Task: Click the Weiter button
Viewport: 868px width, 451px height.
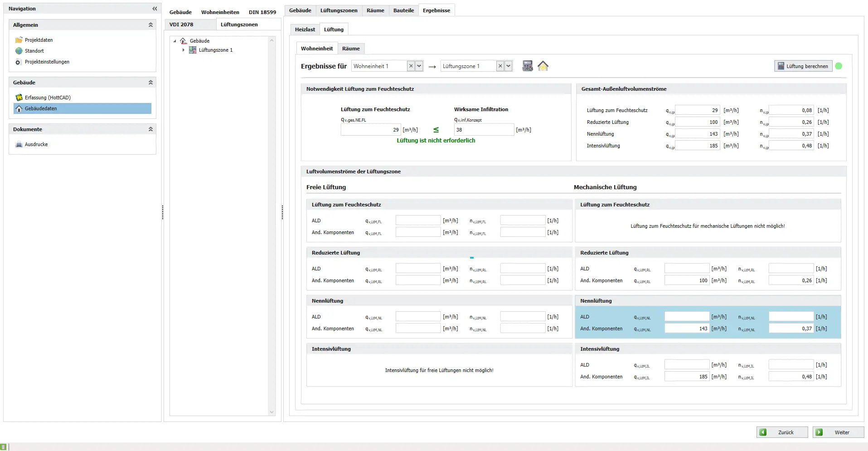Action: (838, 432)
